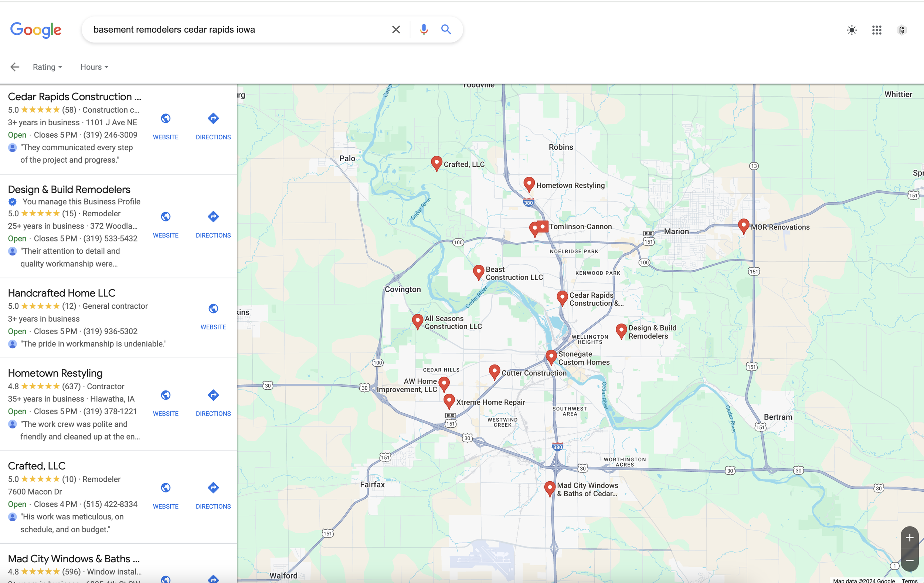The width and height of the screenshot is (924, 583).
Task: Open the Crafted, LLC listing title
Action: point(37,466)
